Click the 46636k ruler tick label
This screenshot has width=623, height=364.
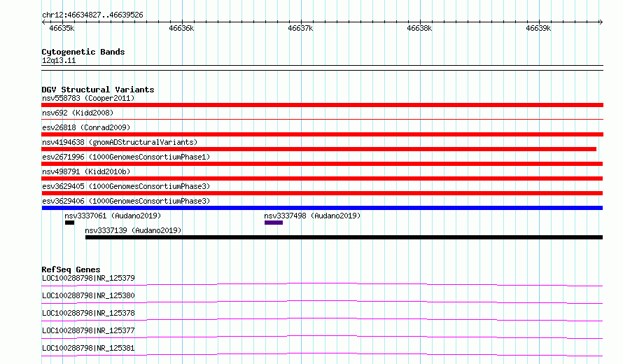[181, 28]
